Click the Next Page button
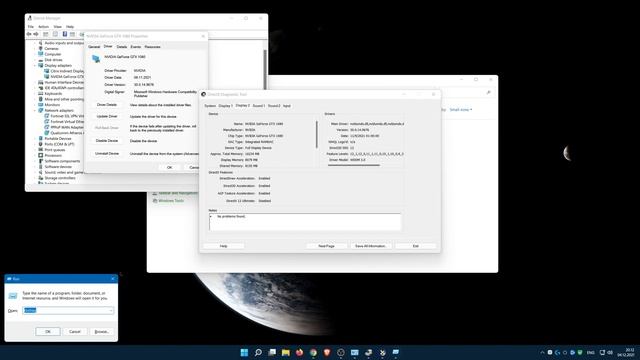640x360 pixels. point(326,246)
